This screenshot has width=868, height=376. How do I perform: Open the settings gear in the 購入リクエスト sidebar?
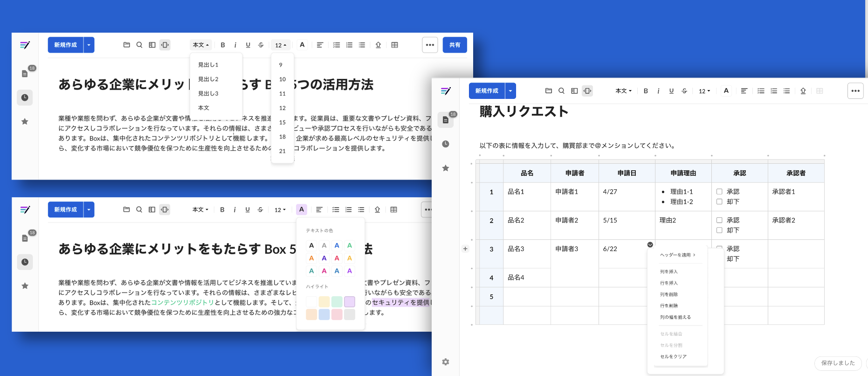(x=446, y=362)
